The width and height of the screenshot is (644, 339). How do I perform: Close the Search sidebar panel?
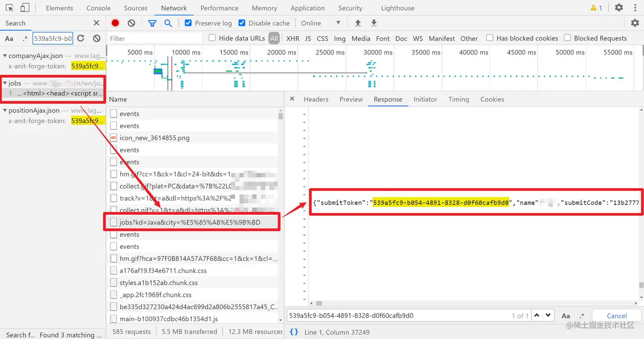click(x=97, y=23)
